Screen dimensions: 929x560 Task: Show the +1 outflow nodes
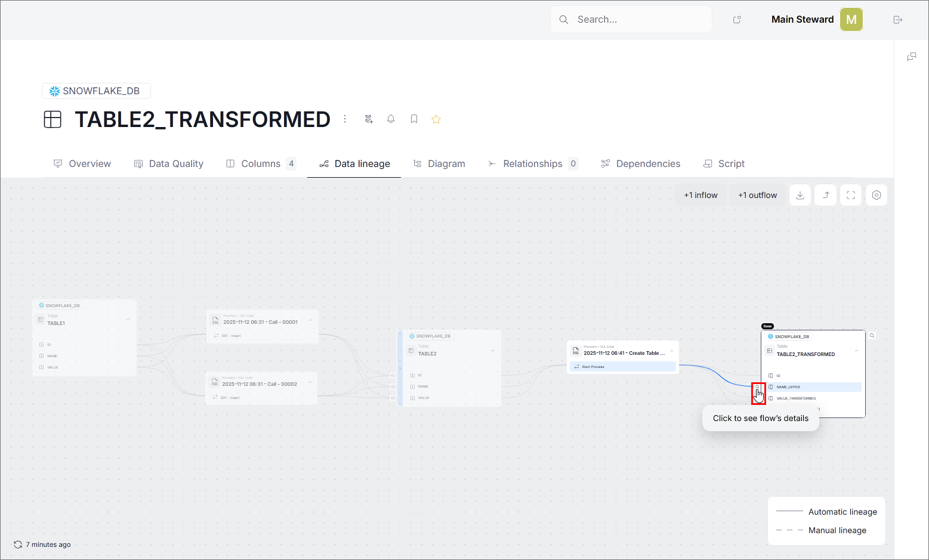(x=757, y=195)
